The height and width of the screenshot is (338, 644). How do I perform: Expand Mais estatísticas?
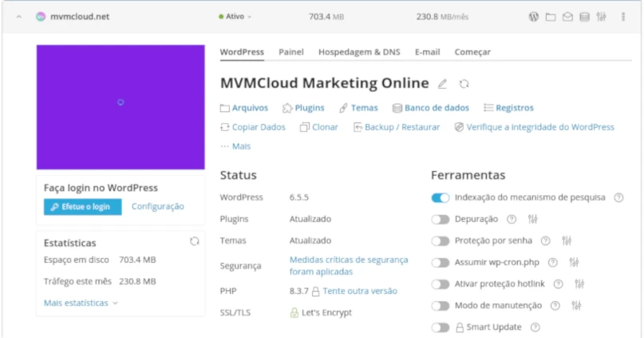coord(81,303)
